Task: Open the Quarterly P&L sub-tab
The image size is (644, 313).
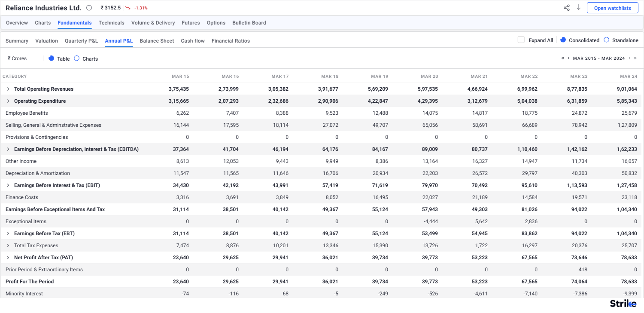Action: pos(82,41)
